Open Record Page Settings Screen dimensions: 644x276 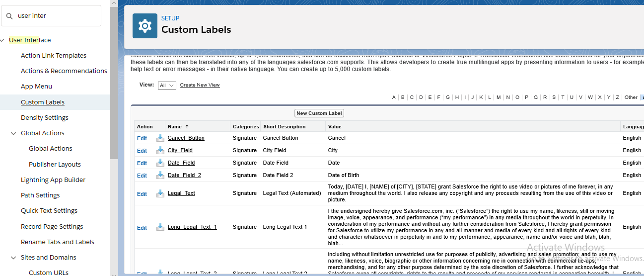click(52, 227)
